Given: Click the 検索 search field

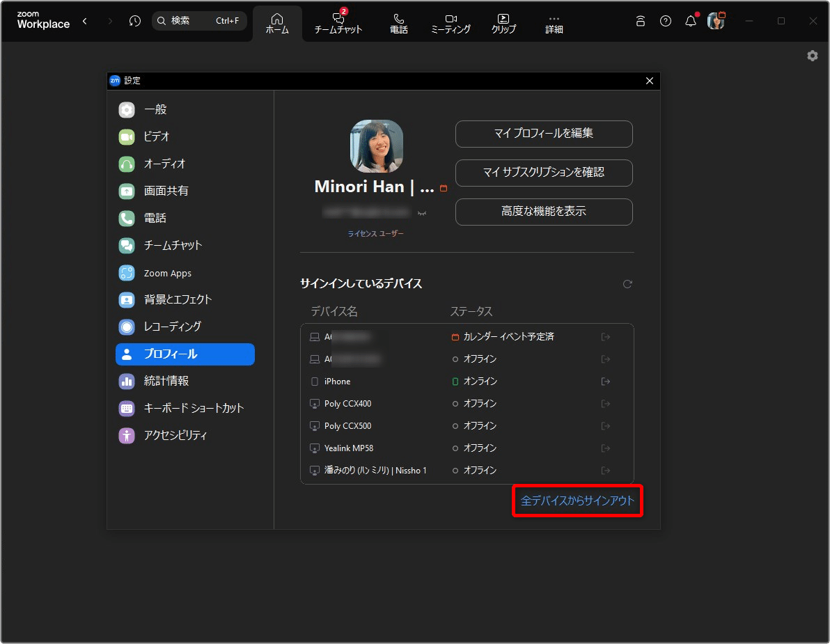Looking at the screenshot, I should 200,21.
